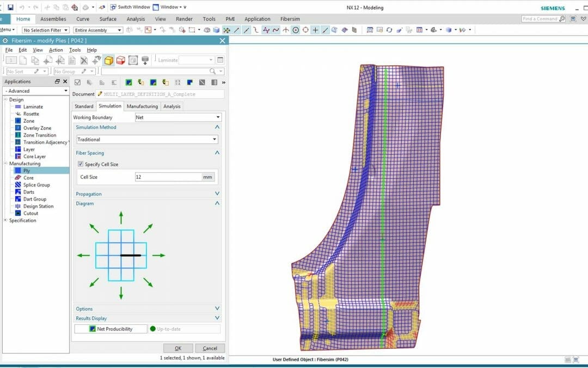588x368 pixels.
Task: Click the right-pointing green arrow in the Diagram
Action: coord(158,255)
